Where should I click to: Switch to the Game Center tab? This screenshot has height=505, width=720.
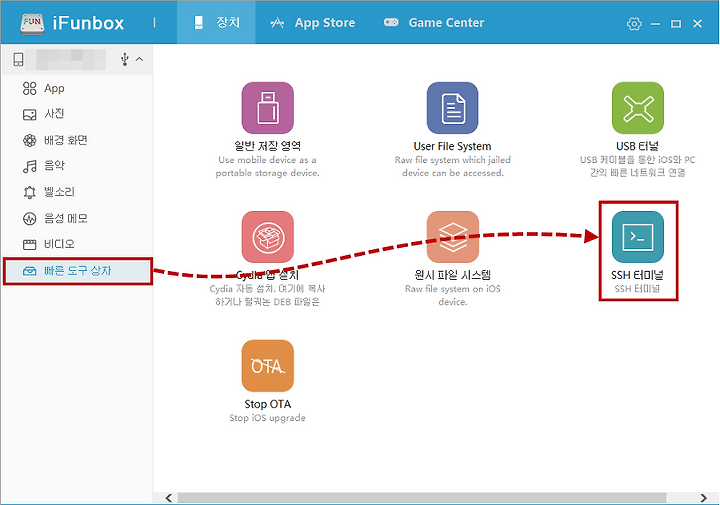[433, 22]
